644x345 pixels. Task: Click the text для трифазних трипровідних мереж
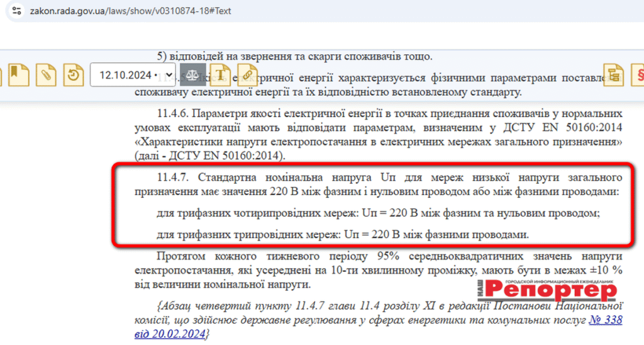[x=248, y=235]
